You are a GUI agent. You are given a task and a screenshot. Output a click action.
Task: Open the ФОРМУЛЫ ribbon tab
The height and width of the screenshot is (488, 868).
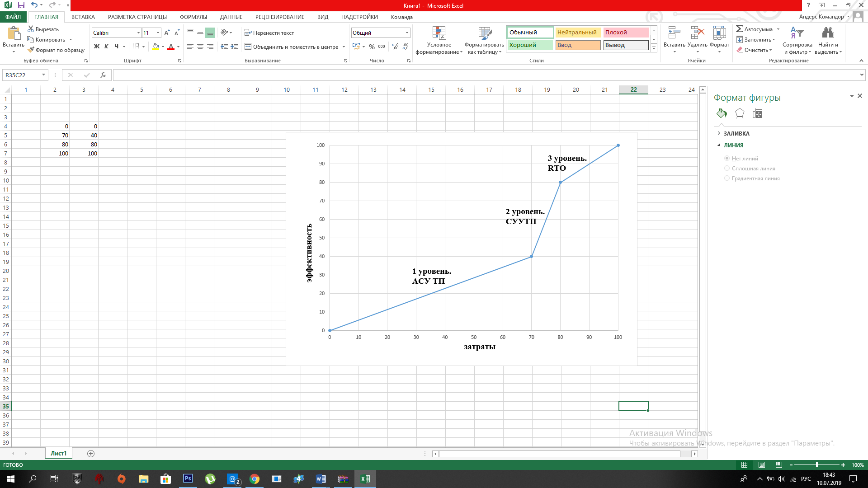pos(193,17)
